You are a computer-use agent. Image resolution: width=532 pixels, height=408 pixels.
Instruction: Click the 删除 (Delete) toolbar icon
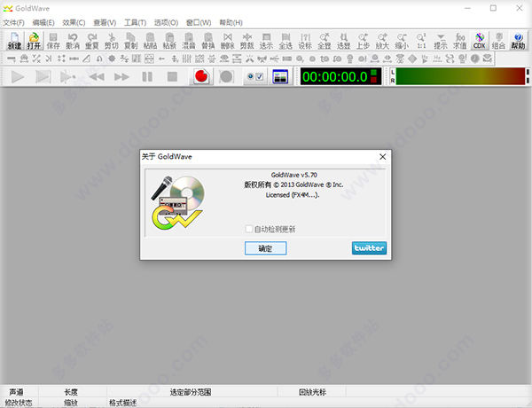[x=227, y=41]
